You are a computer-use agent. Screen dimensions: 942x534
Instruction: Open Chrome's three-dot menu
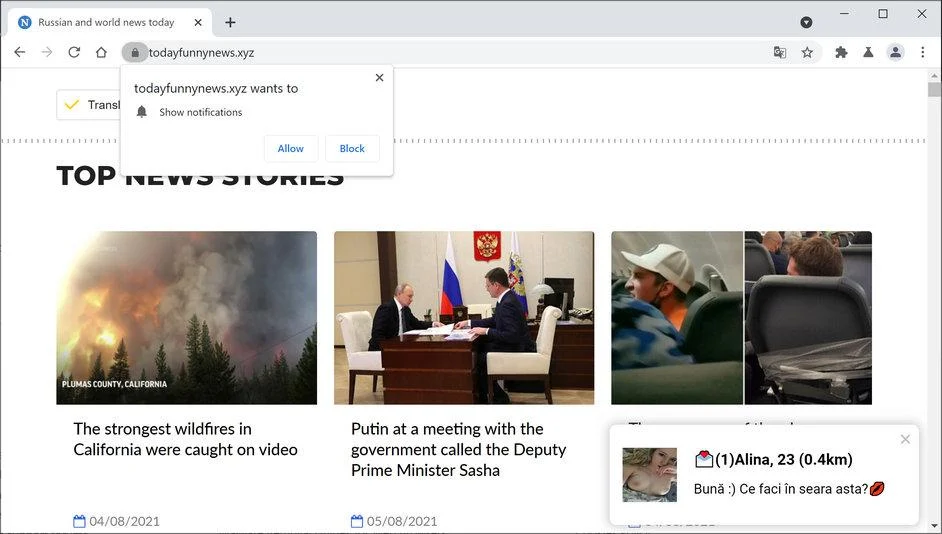(x=923, y=52)
